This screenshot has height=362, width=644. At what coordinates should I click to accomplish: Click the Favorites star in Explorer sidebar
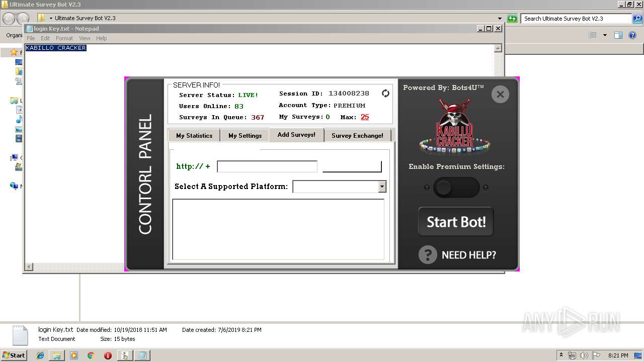tap(14, 52)
